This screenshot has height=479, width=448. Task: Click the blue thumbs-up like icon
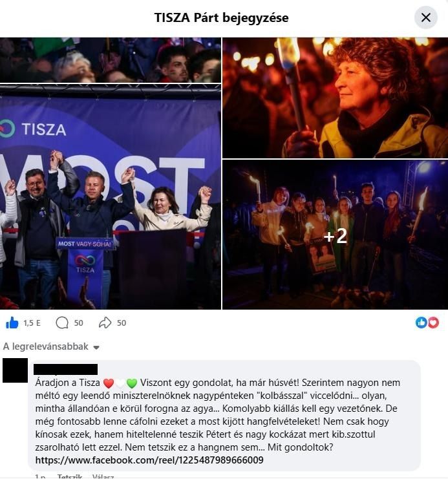coord(12,323)
